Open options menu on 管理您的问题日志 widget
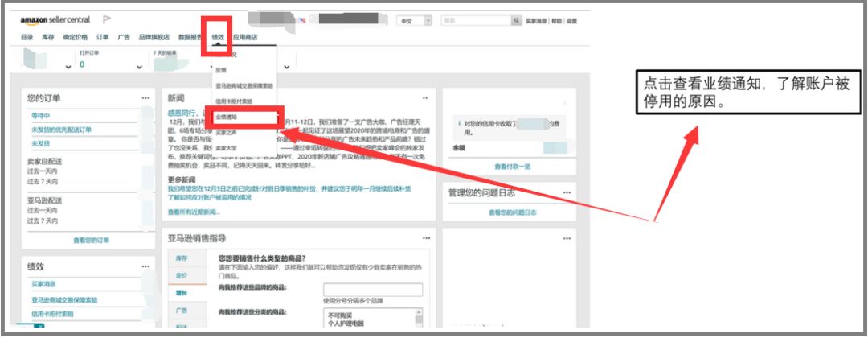Screen dimensions: 868x338 pos(567,193)
